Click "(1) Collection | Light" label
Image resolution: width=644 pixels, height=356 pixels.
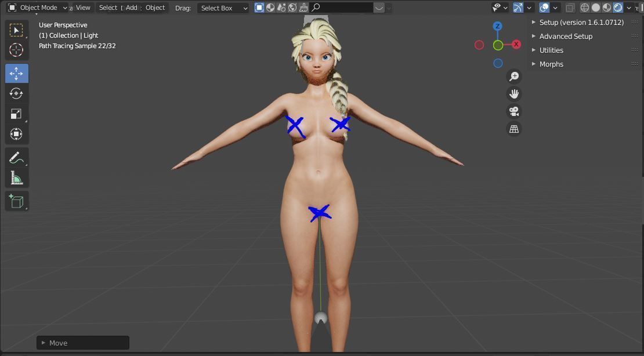tap(68, 35)
